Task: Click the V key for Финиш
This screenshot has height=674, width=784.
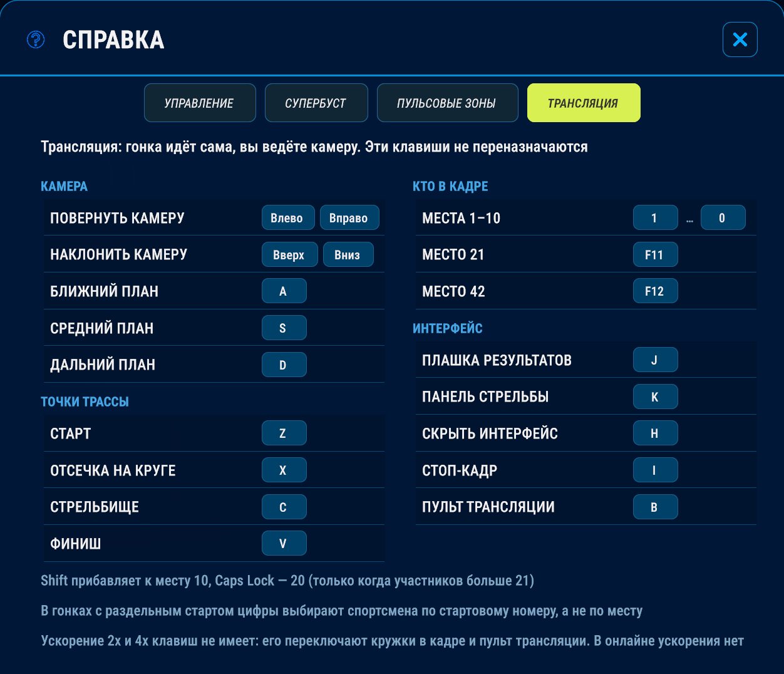Action: [284, 544]
